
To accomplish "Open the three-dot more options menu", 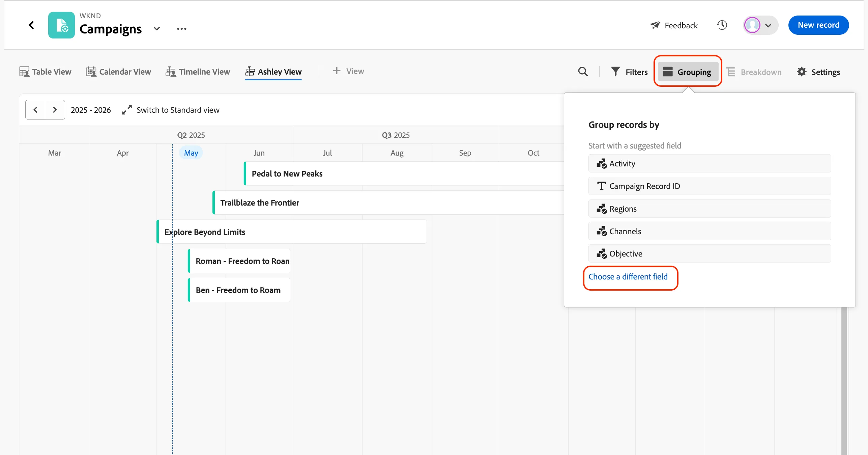I will [181, 29].
